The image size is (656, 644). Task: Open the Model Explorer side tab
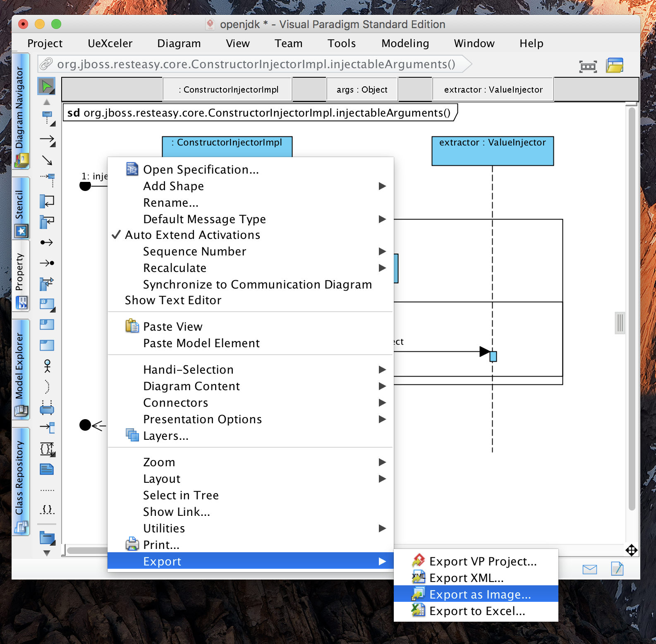[x=21, y=370]
